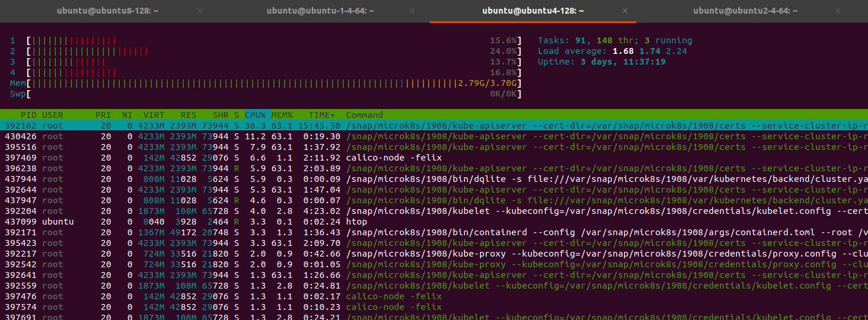Viewport: 868px width, 320px height.
Task: Select calico-node process PID 397469
Action: (434, 158)
